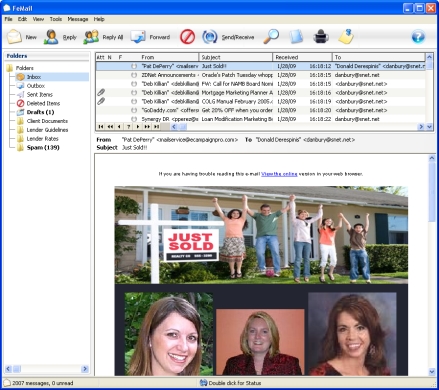Sort by the Att column header

[100, 57]
